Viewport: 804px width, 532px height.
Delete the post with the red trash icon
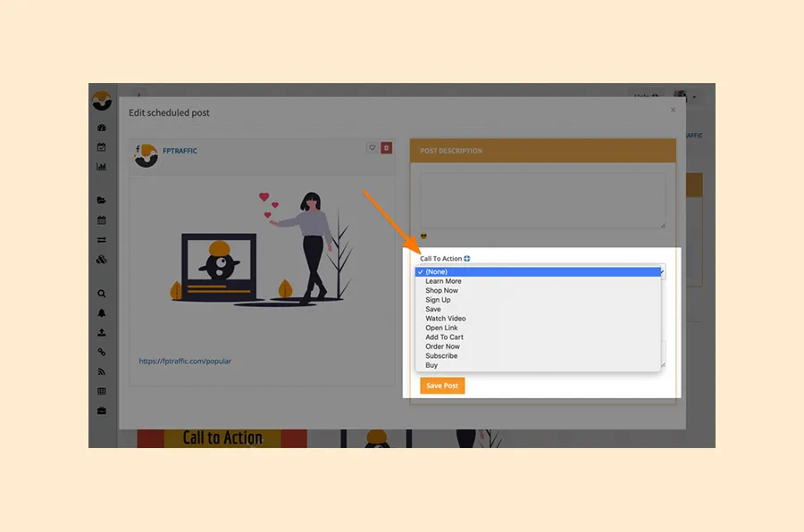point(384,149)
